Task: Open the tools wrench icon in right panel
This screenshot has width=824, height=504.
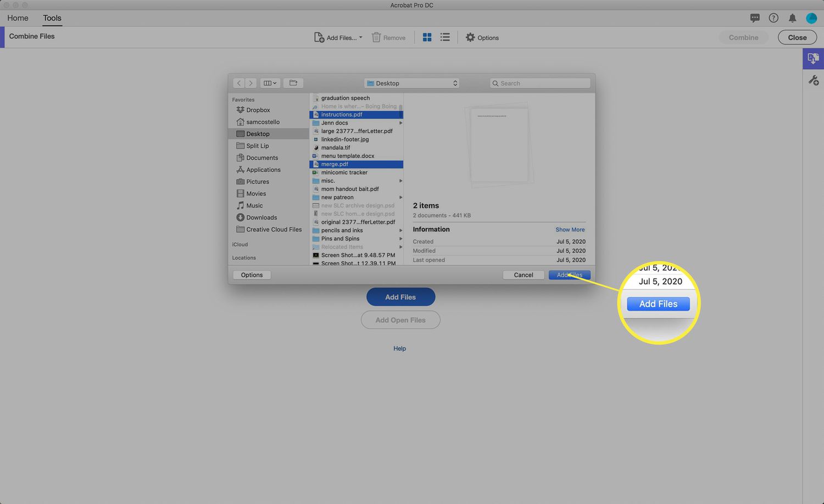Action: click(814, 81)
